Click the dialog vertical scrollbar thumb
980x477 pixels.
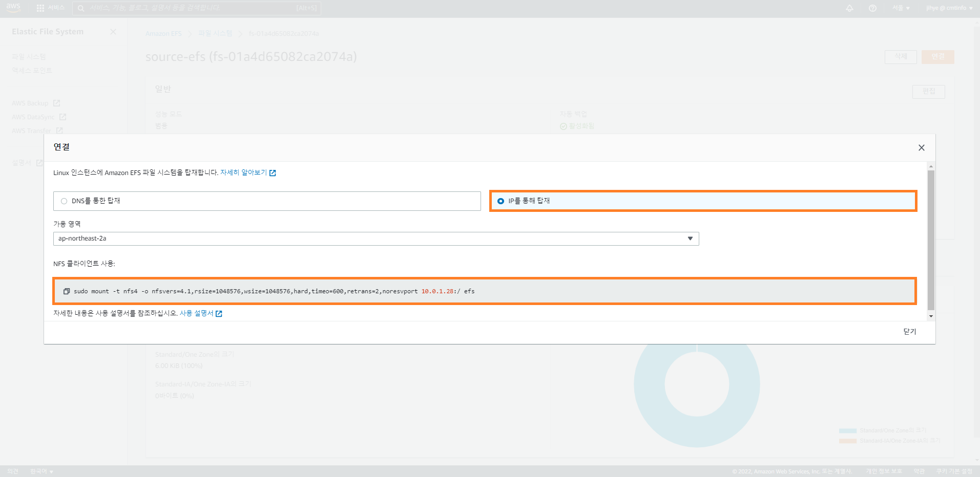click(x=931, y=241)
